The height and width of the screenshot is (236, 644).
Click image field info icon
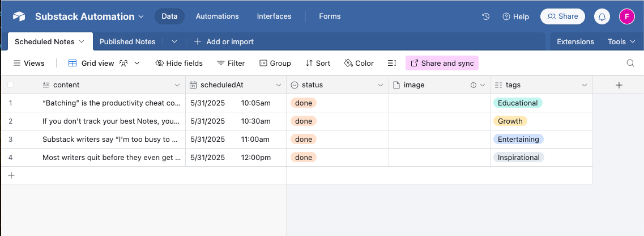474,85
